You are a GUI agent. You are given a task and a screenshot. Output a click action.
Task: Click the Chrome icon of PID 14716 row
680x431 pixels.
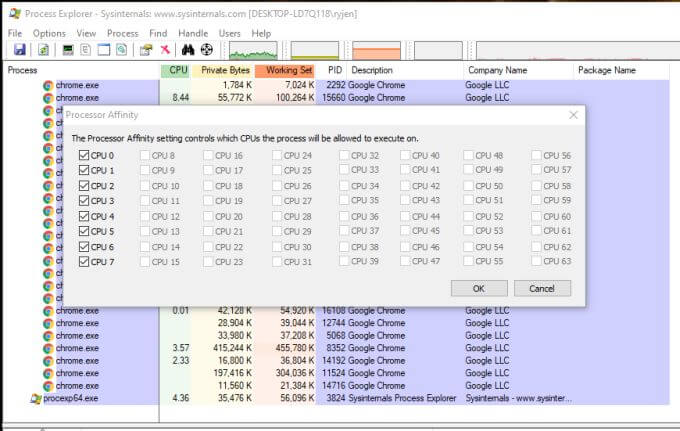coord(48,386)
